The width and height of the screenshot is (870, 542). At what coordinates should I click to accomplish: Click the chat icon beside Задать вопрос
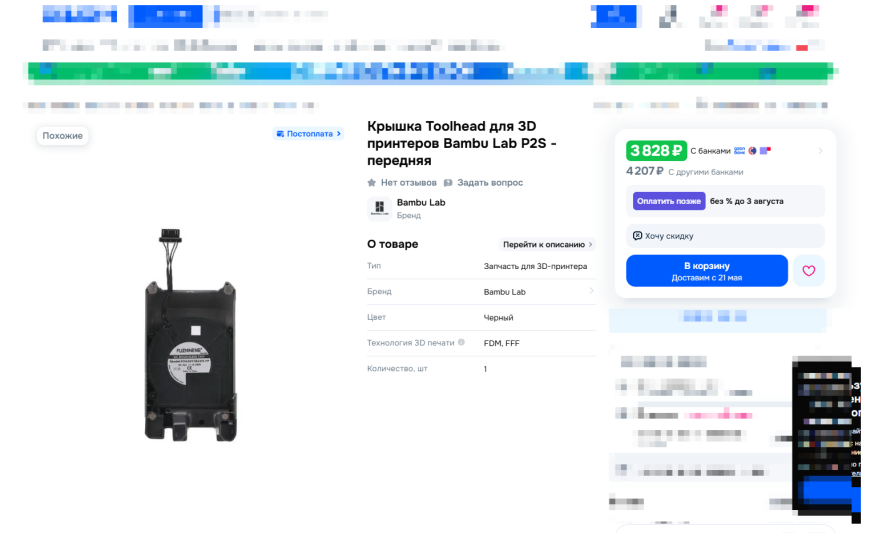(448, 183)
